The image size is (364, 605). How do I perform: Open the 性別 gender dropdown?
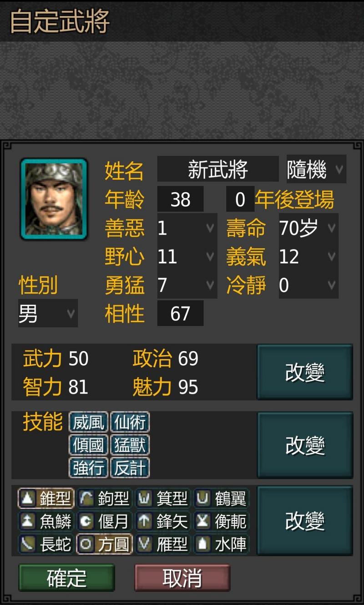(x=48, y=313)
